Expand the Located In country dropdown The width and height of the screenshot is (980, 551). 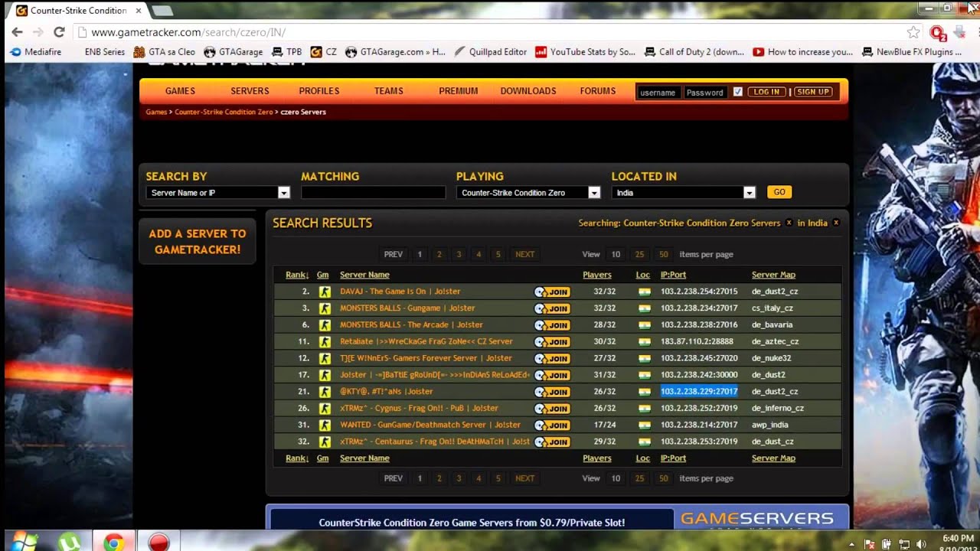(750, 193)
